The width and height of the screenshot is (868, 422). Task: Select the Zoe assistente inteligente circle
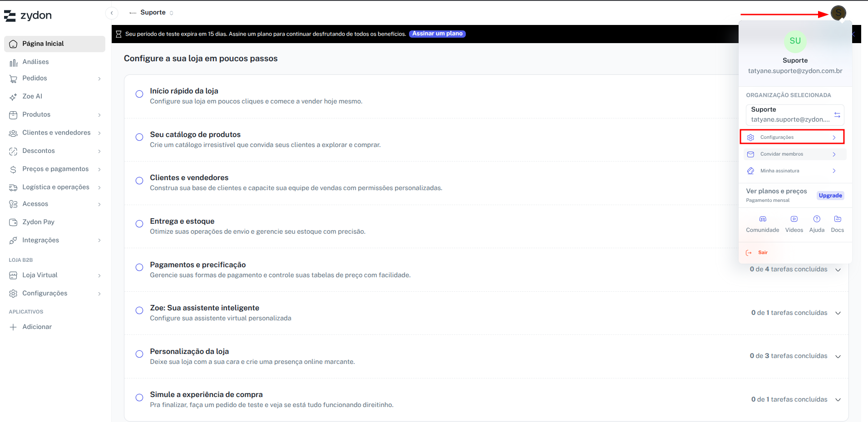click(139, 310)
